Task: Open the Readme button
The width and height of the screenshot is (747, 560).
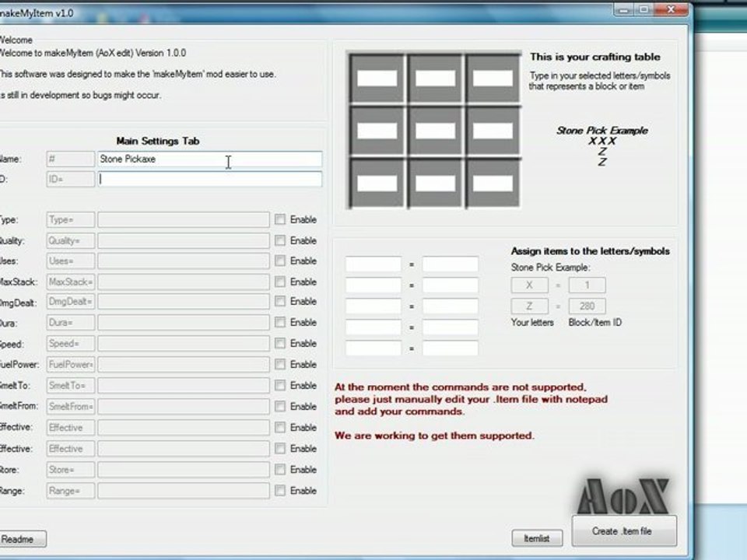Action: (23, 539)
